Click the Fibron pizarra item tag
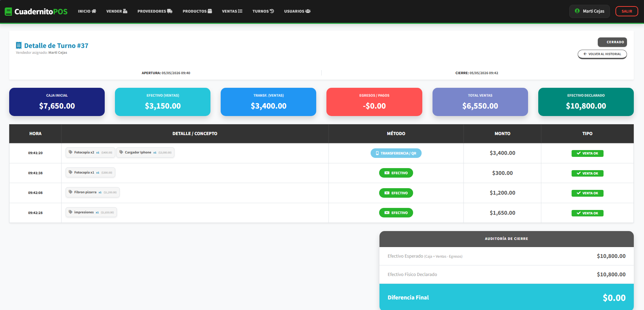The width and height of the screenshot is (644, 310). point(92,192)
